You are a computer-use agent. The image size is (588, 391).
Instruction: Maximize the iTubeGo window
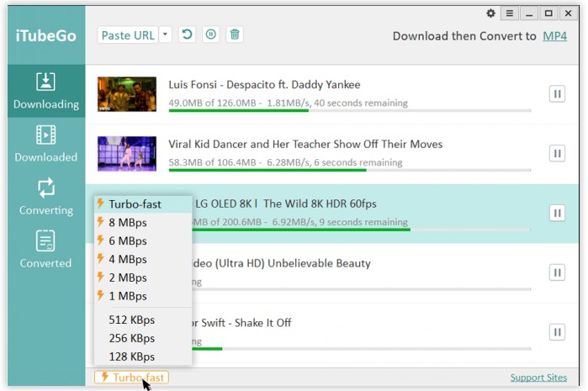[x=548, y=13]
